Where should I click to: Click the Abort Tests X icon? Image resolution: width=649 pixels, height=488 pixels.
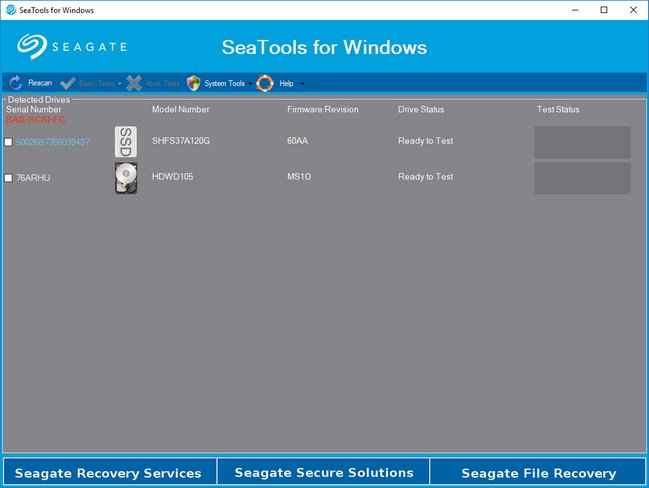(134, 83)
